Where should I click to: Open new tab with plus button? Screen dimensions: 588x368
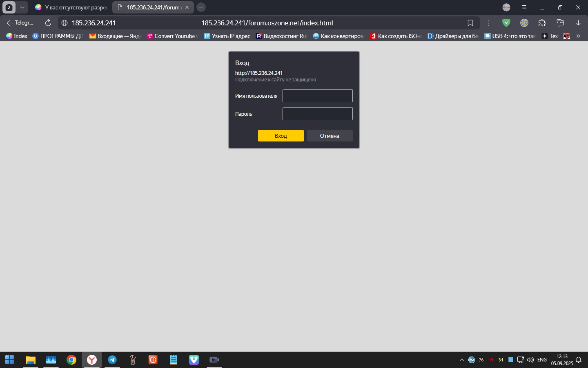(201, 7)
